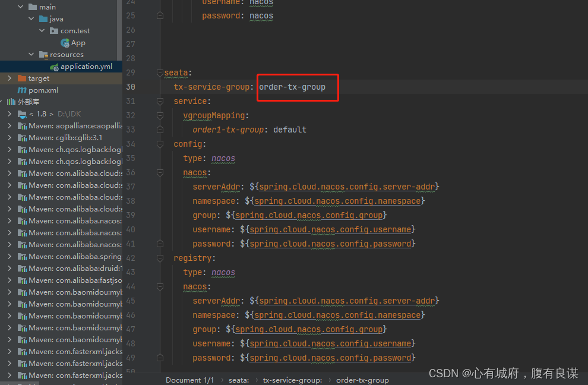Click the default value on line 33
Screen dimensions: 588x385
pyautogui.click(x=290, y=130)
